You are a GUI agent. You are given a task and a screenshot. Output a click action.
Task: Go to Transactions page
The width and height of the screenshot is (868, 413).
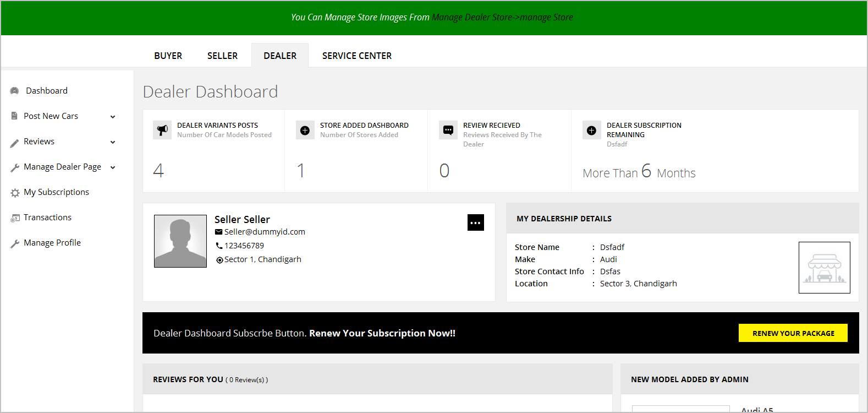coord(47,218)
